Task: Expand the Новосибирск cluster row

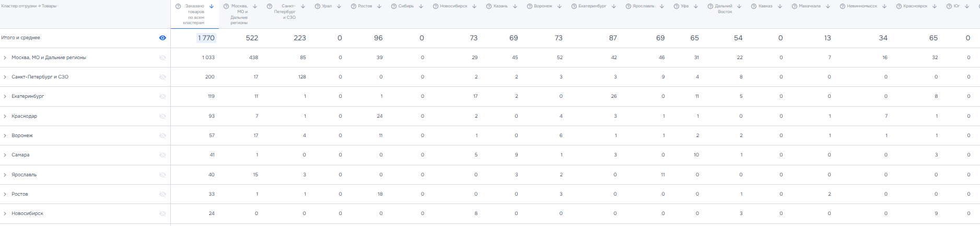Action: (5, 213)
